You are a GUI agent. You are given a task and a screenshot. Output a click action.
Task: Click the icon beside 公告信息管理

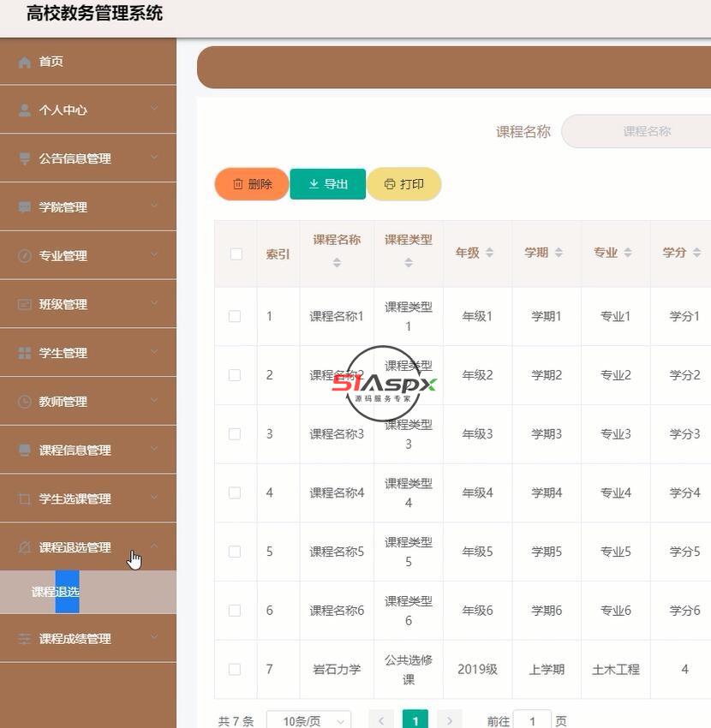click(x=25, y=158)
